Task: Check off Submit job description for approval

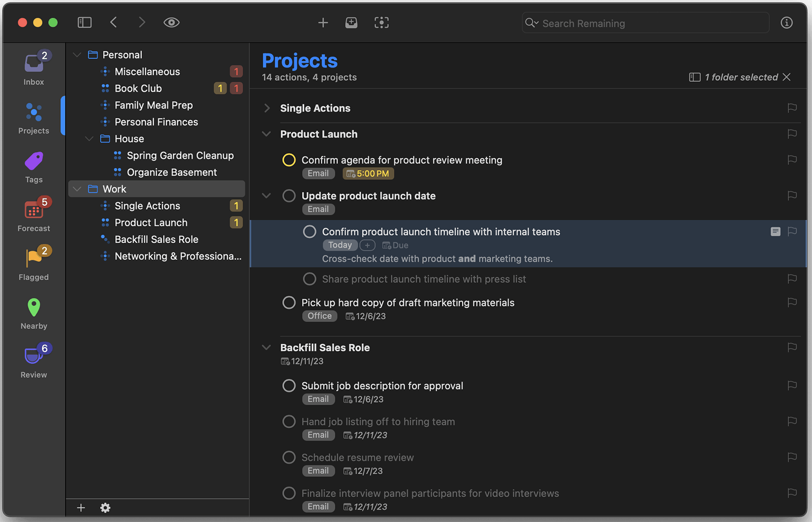Action: pos(289,386)
